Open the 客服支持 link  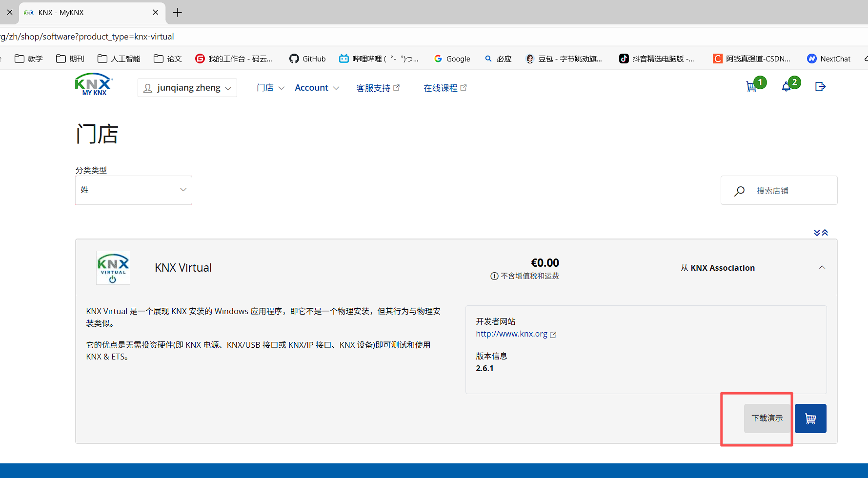click(x=378, y=88)
